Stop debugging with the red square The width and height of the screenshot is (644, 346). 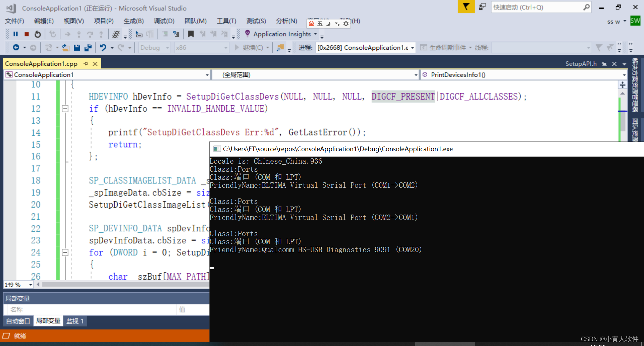point(26,34)
